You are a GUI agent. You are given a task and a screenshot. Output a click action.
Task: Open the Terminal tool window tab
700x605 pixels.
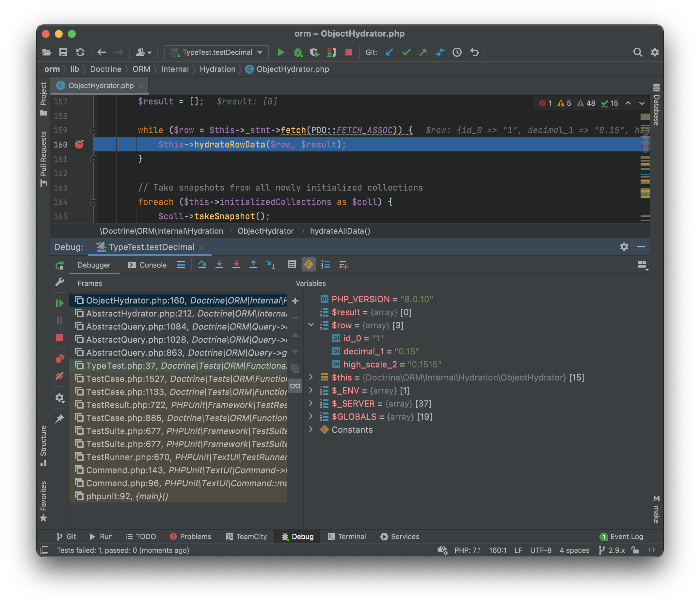pyautogui.click(x=347, y=536)
